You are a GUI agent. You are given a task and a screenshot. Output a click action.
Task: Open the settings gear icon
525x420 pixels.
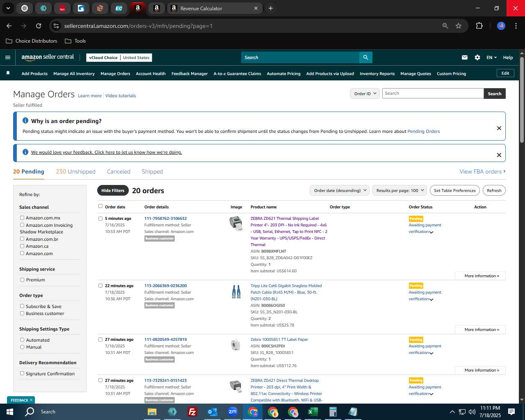(x=477, y=57)
